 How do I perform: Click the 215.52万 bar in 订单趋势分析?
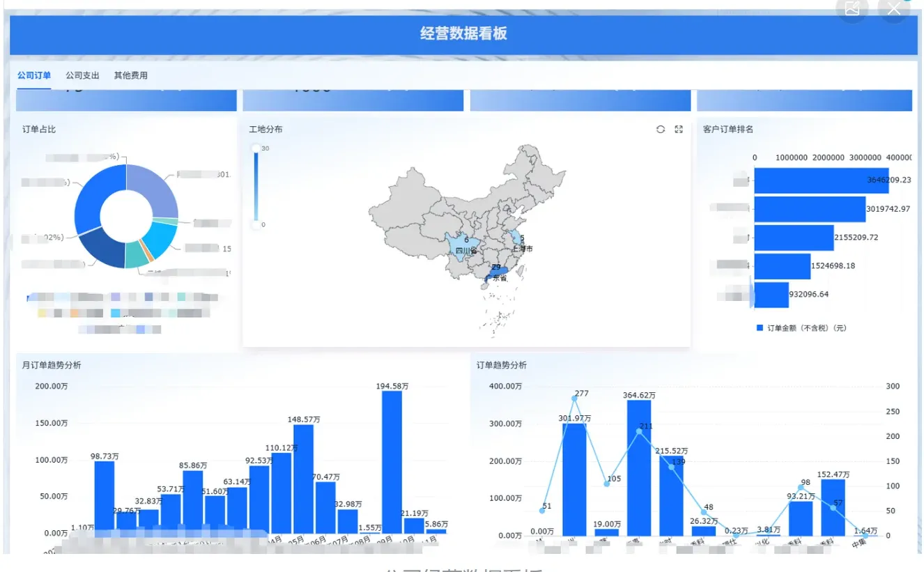click(x=671, y=495)
